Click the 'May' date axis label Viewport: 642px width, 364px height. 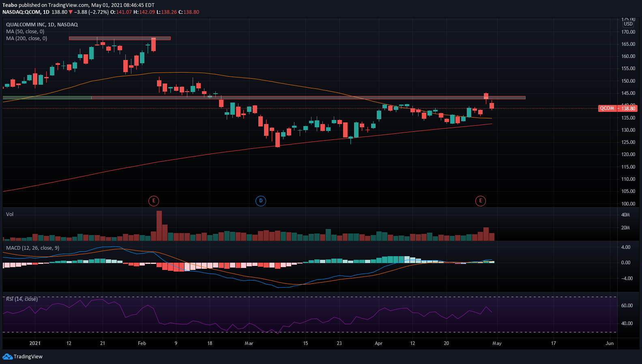[497, 343]
